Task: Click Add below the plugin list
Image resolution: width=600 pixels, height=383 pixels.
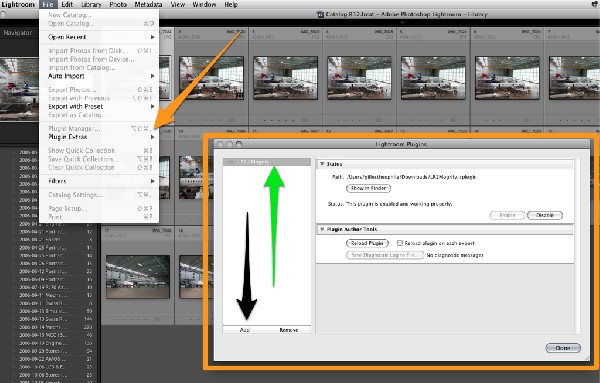Action: pos(245,329)
